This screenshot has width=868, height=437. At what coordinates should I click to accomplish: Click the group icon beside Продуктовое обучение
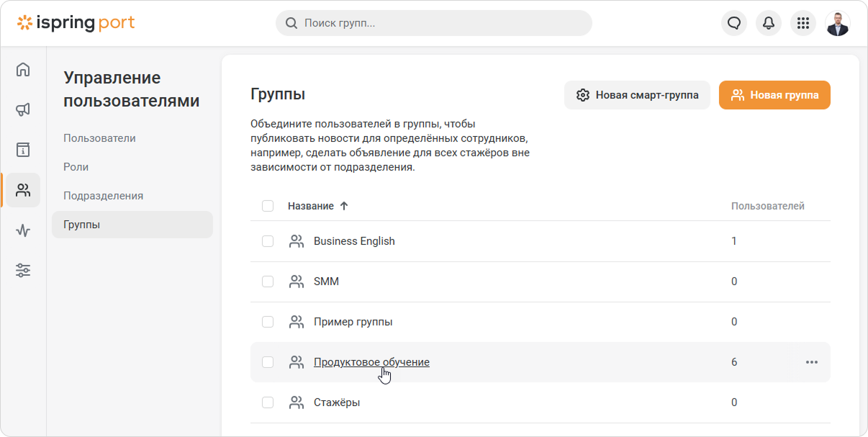pos(297,362)
